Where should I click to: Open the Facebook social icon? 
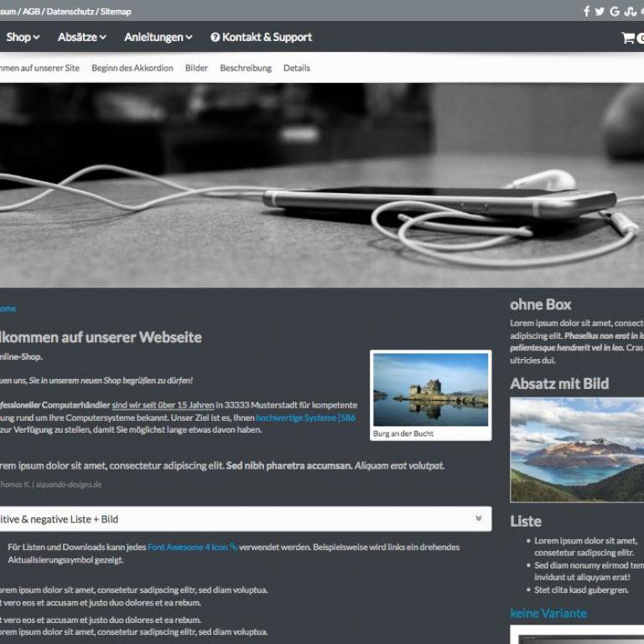click(x=587, y=12)
